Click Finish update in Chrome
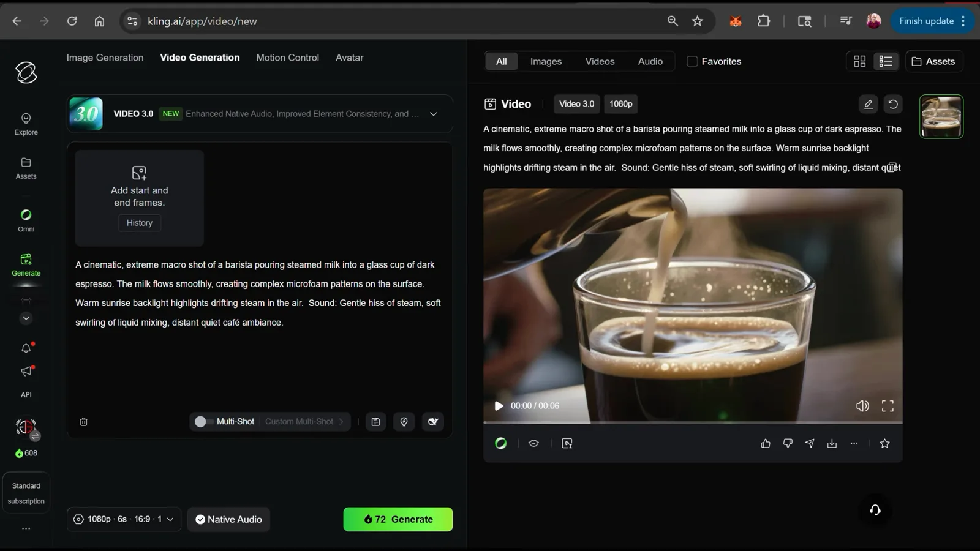Screen dimensions: 980x551 coord(925,21)
